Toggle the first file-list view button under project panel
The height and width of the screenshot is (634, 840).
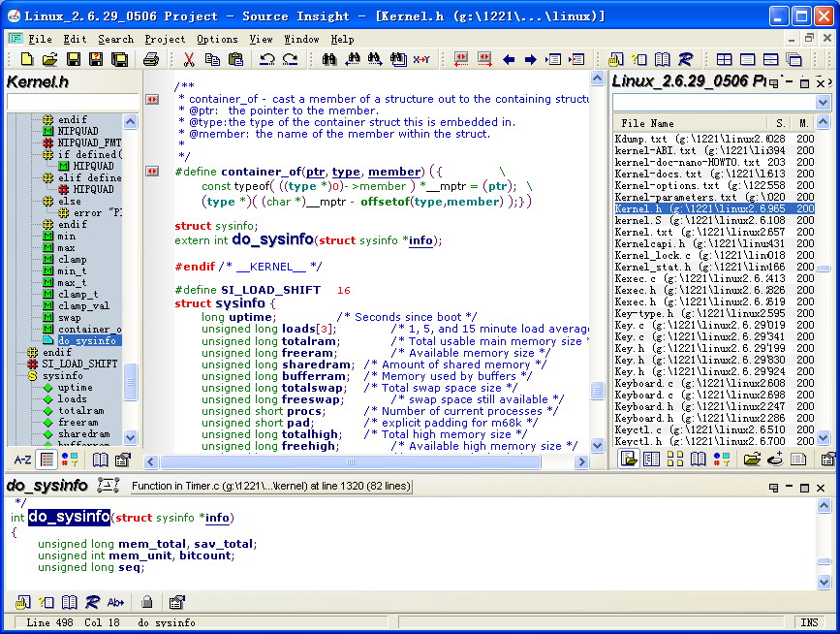[629, 459]
